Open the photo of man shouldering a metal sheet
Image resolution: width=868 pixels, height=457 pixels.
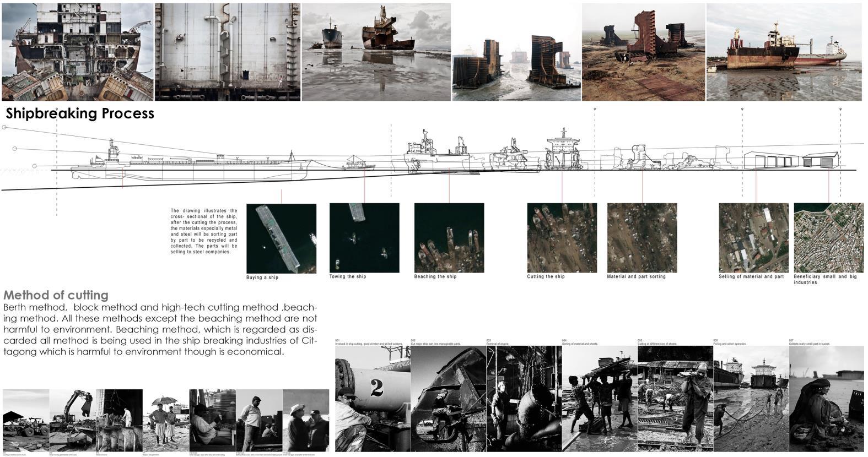[676, 399]
